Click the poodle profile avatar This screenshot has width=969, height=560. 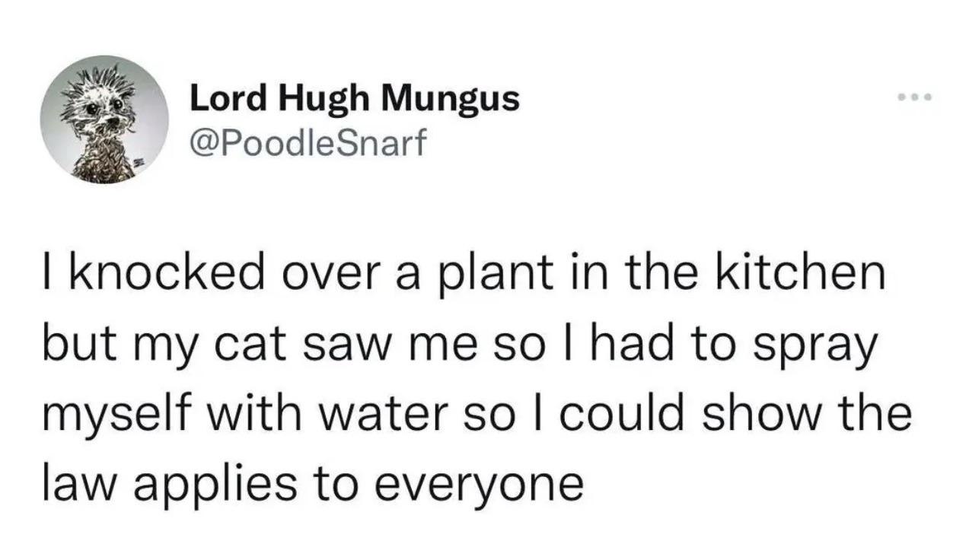click(x=105, y=120)
